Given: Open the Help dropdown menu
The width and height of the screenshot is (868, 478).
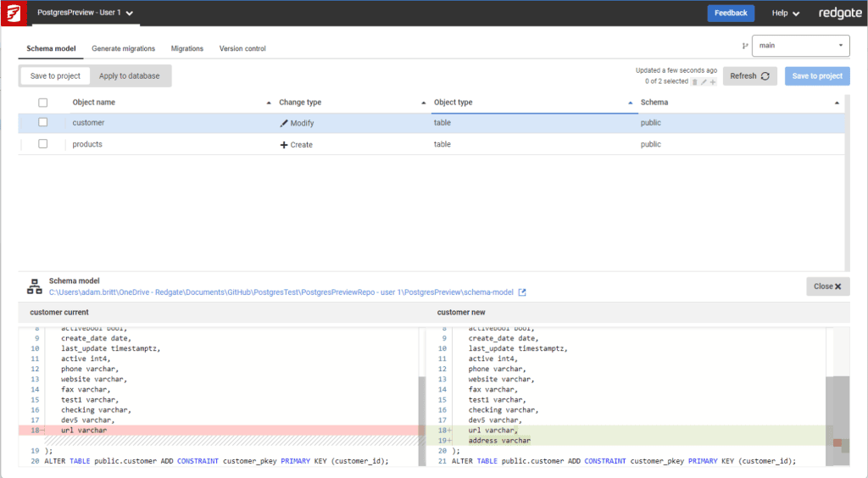Looking at the screenshot, I should tap(785, 13).
